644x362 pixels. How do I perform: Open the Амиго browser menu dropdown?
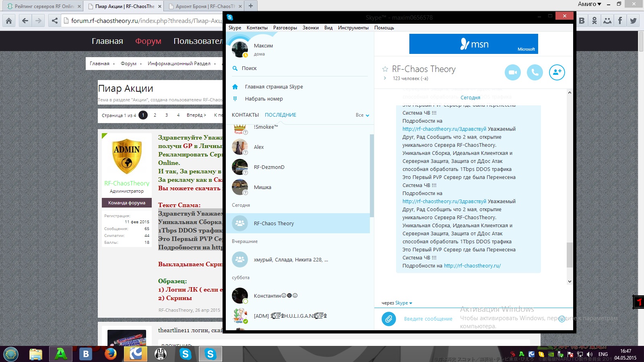[x=590, y=4]
